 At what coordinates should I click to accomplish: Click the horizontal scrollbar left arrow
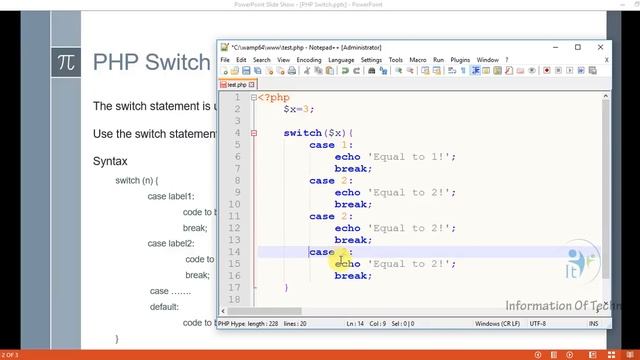[223, 311]
